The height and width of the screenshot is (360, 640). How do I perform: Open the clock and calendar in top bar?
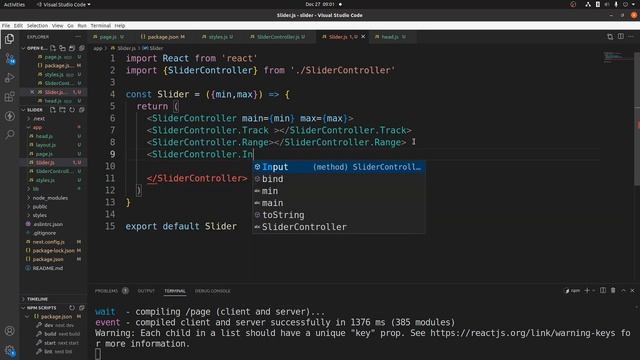[x=320, y=4]
